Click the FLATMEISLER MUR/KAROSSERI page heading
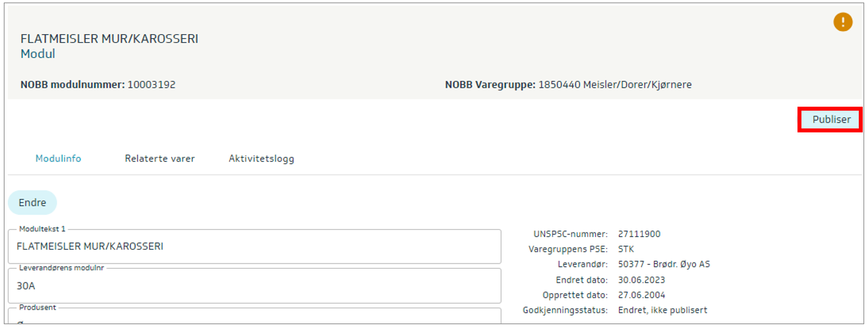This screenshot has height=328, width=868. (x=109, y=39)
